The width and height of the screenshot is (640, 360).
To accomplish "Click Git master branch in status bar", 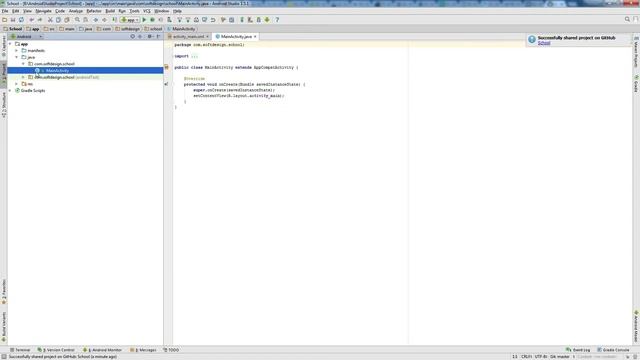I will (560, 356).
